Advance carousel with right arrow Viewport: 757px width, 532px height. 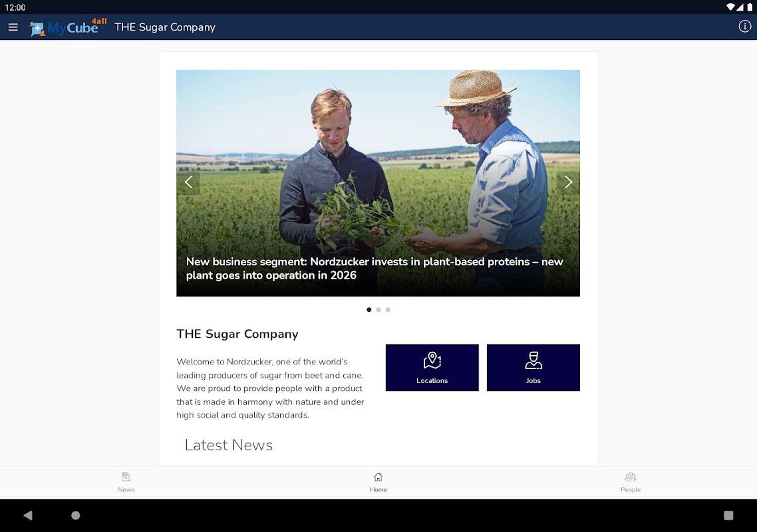[x=568, y=182]
